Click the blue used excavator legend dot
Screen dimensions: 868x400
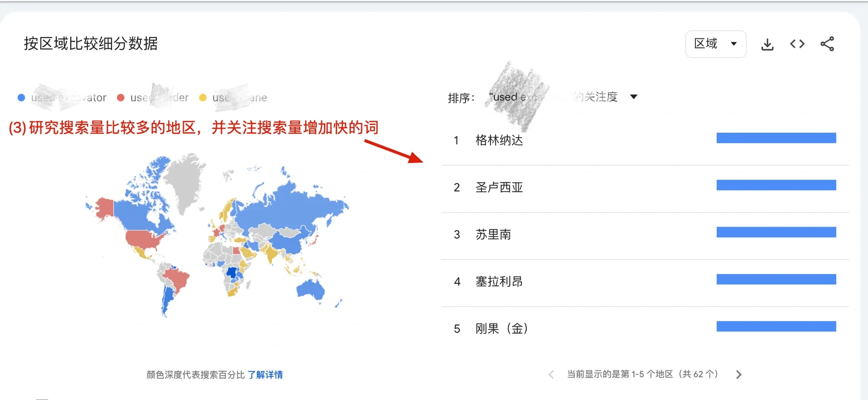(21, 98)
